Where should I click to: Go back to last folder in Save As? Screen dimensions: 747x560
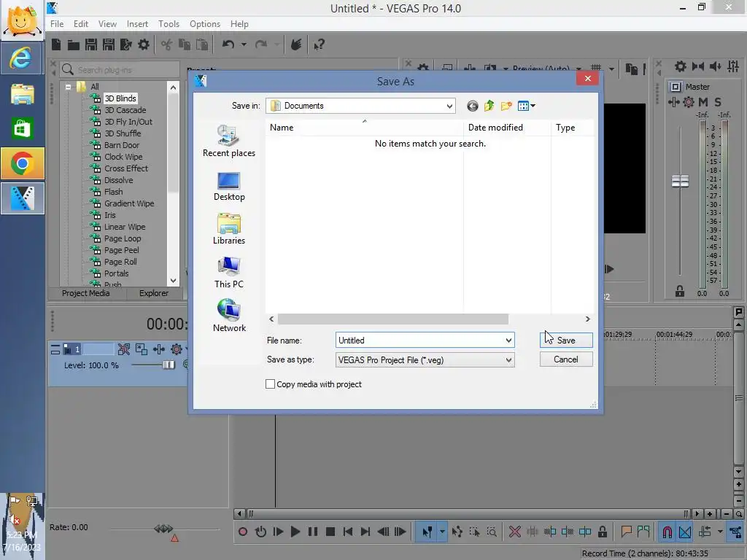(472, 106)
